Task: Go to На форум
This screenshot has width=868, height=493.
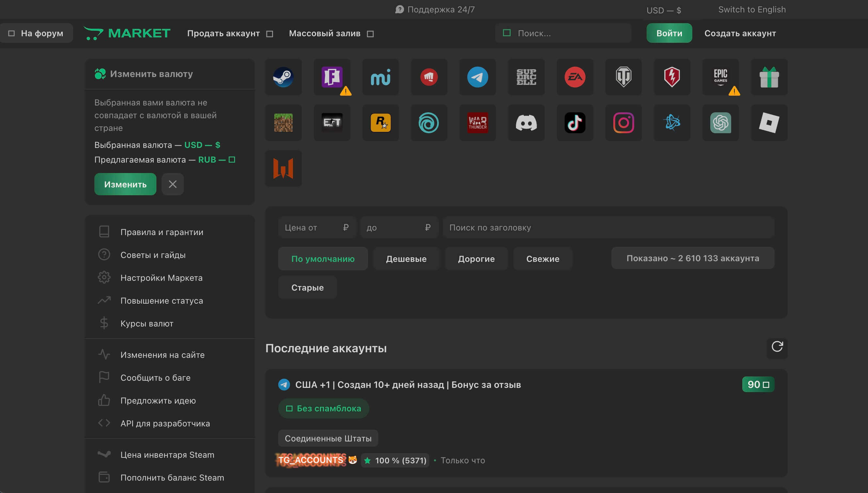Action: click(36, 33)
